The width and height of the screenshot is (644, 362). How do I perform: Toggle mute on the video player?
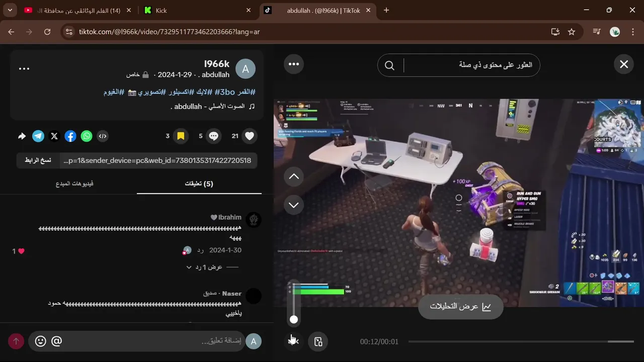pos(294,341)
